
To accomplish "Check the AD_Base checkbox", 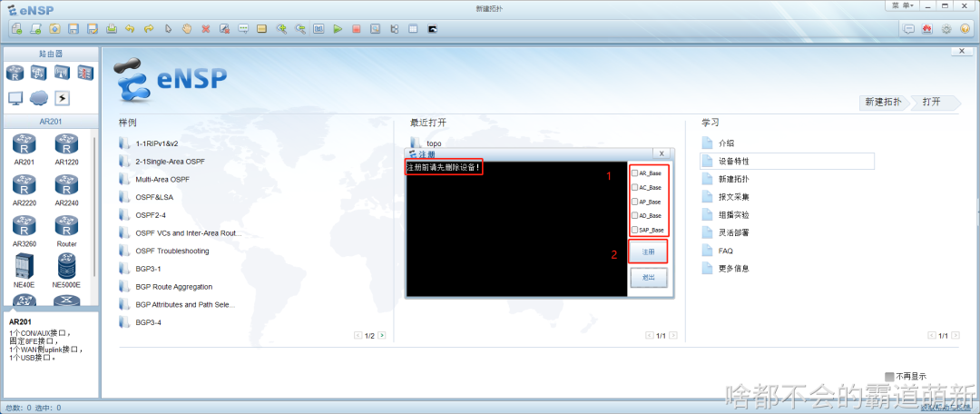I will (x=635, y=216).
